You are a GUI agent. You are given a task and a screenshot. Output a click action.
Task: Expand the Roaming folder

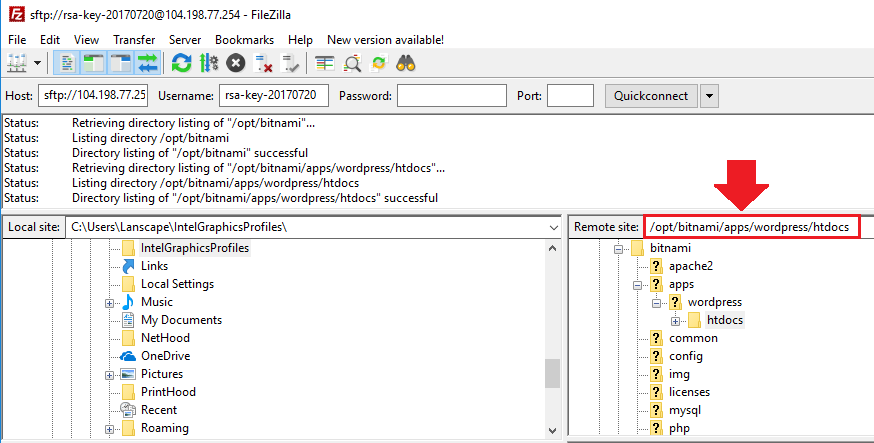(x=109, y=430)
